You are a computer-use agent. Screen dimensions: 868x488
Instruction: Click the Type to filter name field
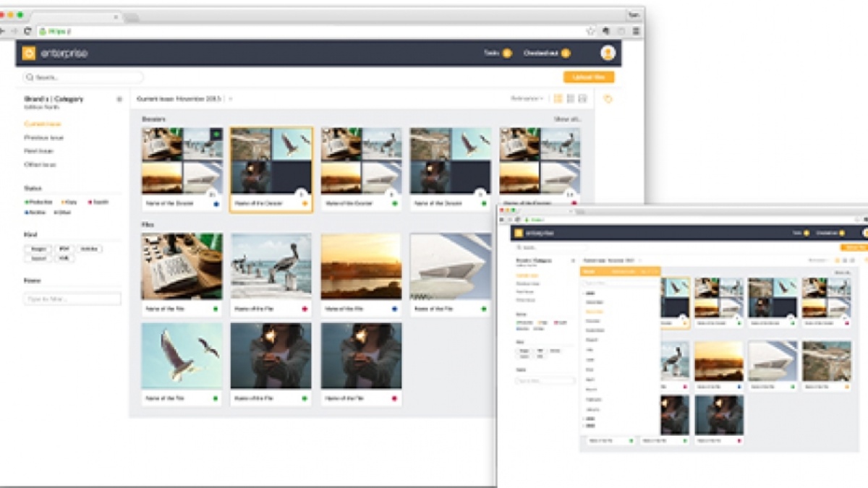point(72,298)
